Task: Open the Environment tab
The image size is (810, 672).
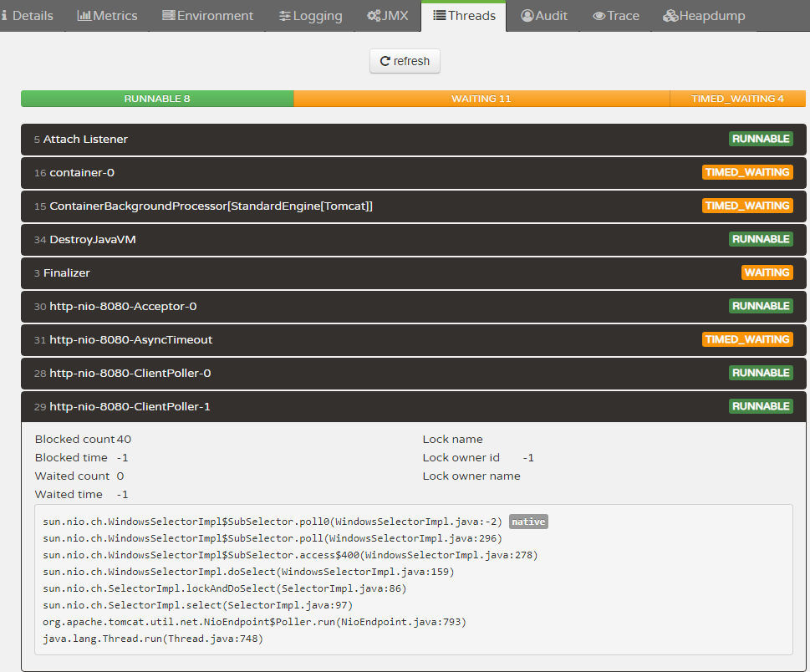Action: coord(207,16)
